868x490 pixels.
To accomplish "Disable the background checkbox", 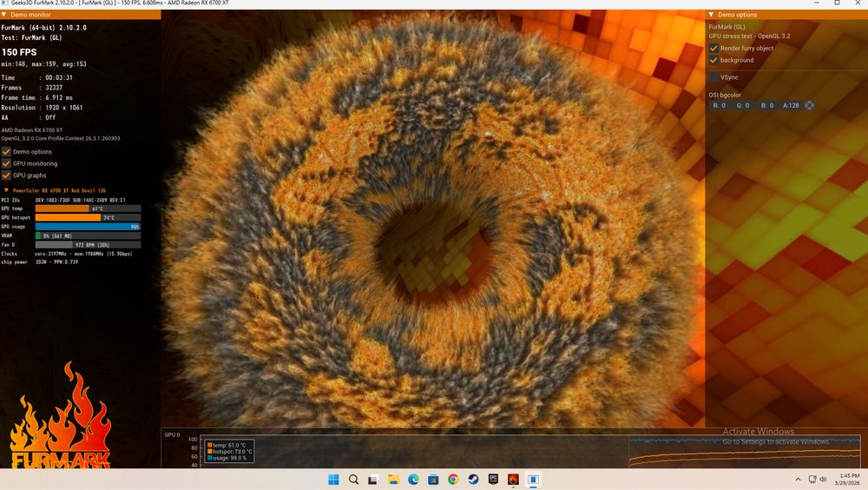I will click(x=713, y=60).
